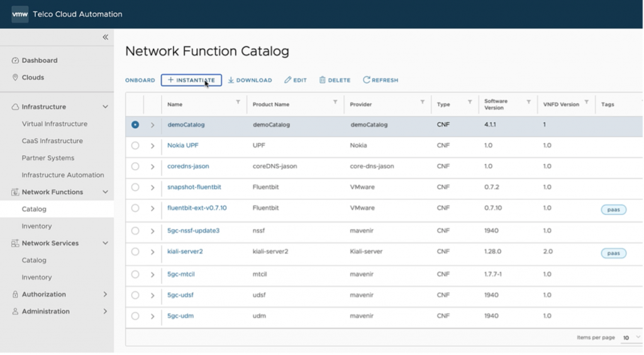Click filter icon on Product Name column
Screen dimensions: 644x355
pyautogui.click(x=335, y=102)
